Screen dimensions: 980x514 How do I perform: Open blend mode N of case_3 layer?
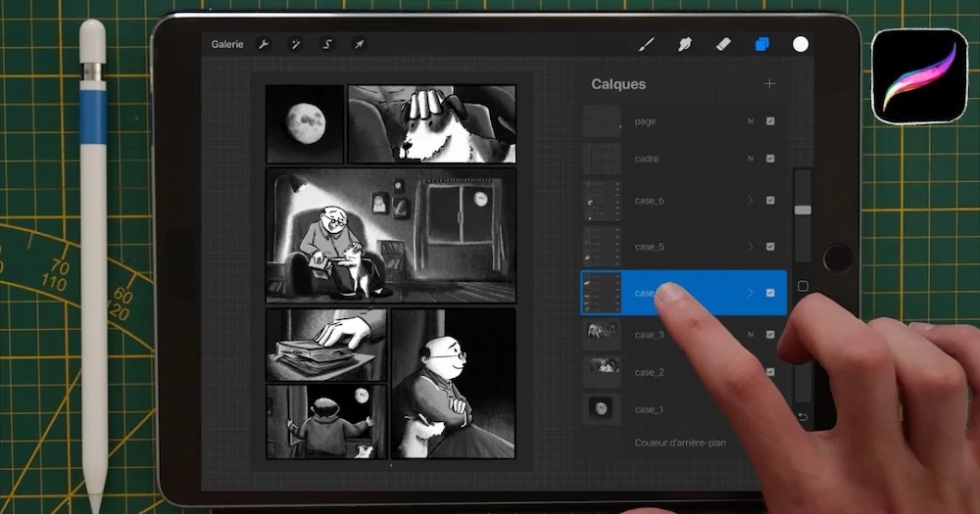pos(751,335)
